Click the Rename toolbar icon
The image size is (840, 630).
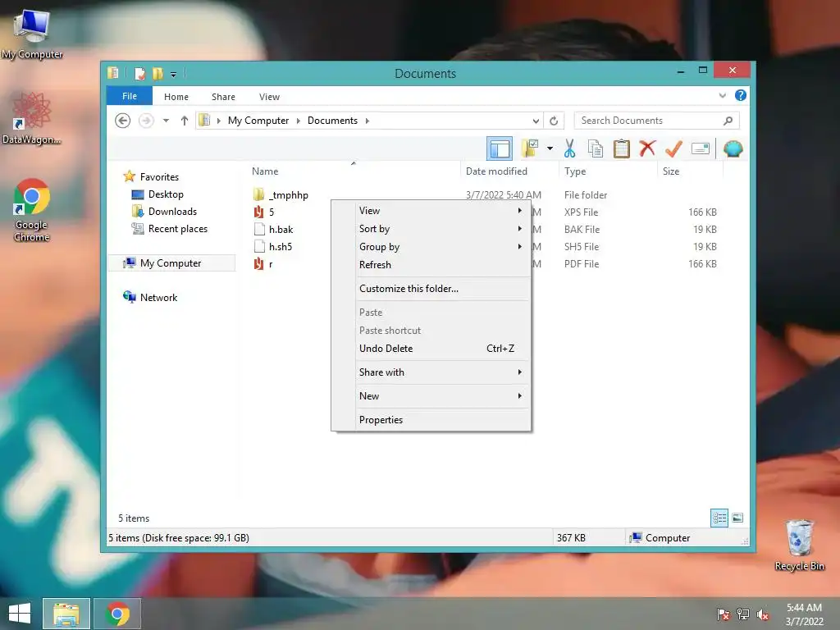[701, 148]
